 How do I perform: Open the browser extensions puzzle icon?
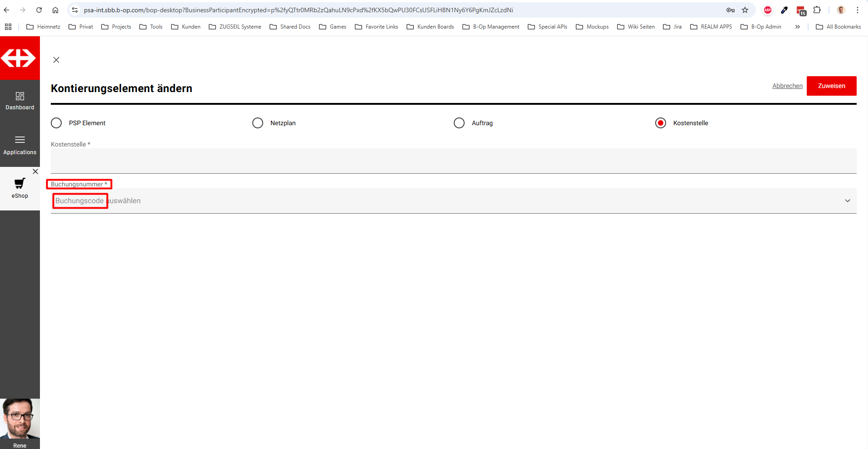[x=817, y=10]
